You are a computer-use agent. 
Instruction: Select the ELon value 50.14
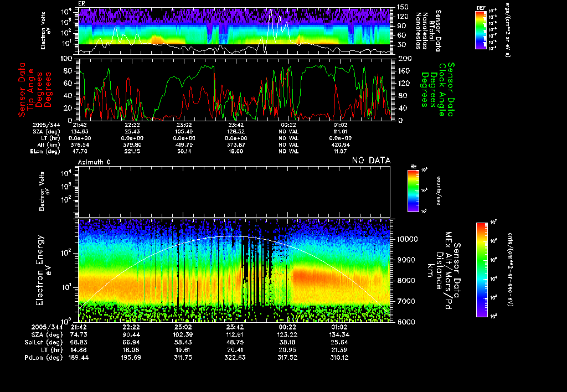pyautogui.click(x=184, y=151)
